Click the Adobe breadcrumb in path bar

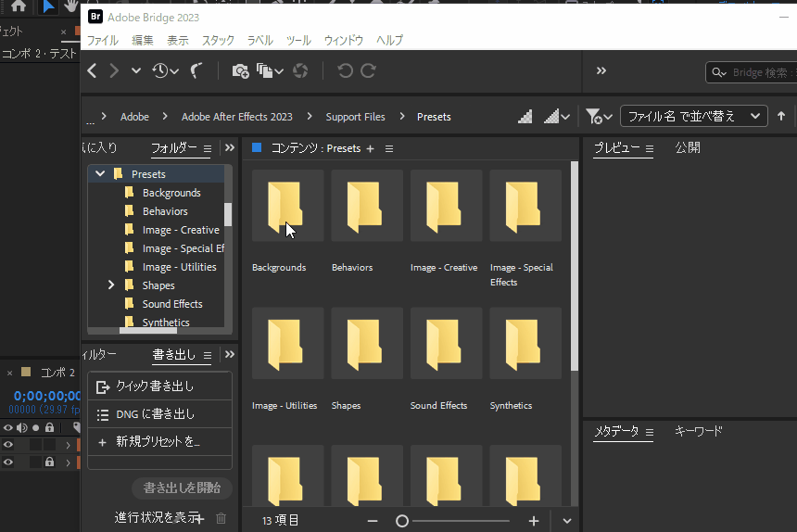[134, 117]
